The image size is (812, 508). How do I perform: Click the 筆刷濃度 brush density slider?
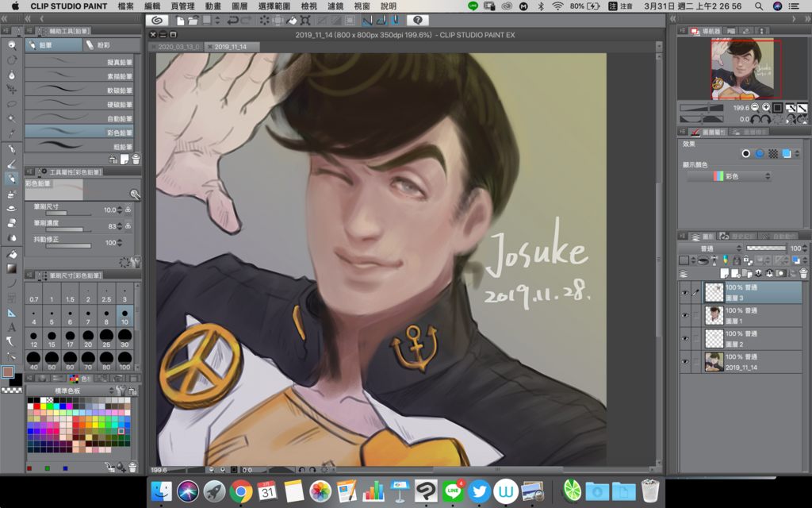coord(67,229)
